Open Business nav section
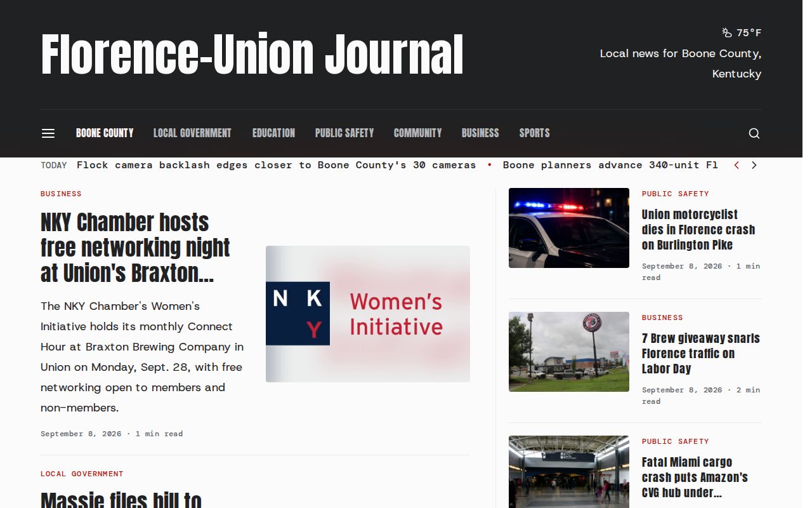This screenshot has width=812, height=508. [480, 133]
